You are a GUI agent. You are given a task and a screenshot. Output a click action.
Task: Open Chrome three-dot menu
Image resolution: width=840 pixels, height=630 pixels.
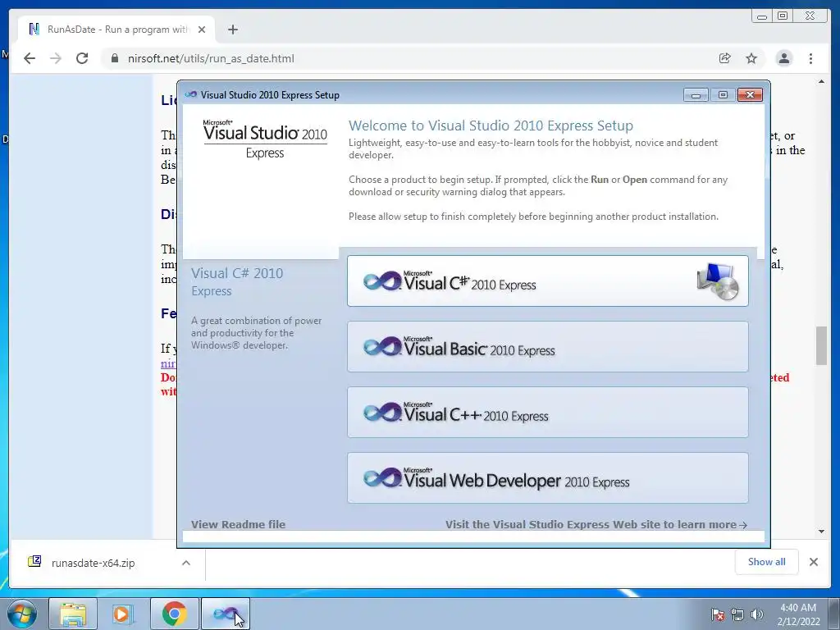(811, 58)
